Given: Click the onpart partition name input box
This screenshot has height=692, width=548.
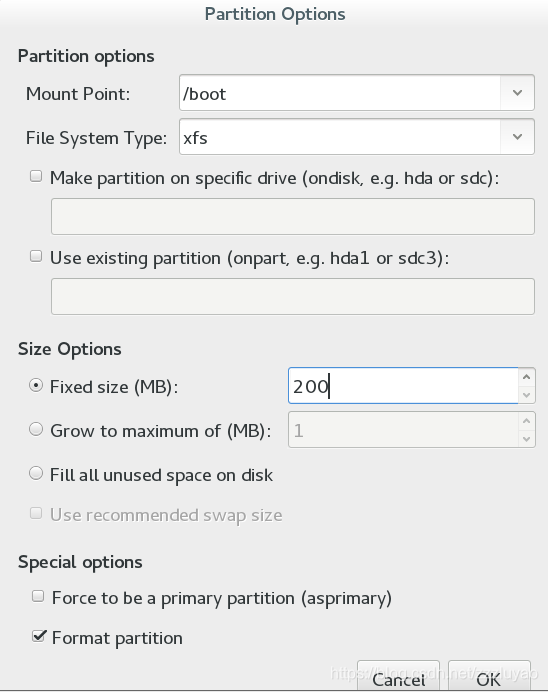Looking at the screenshot, I should pyautogui.click(x=293, y=296).
